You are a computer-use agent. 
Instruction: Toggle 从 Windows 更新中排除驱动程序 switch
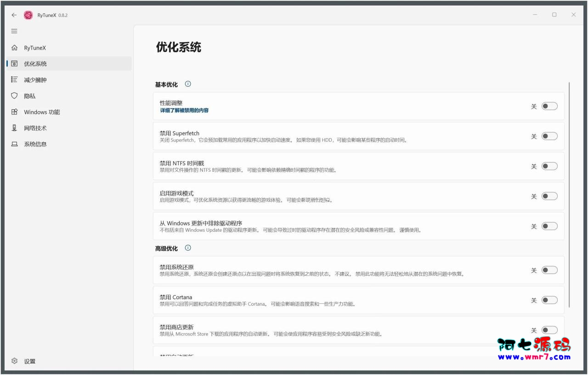549,226
